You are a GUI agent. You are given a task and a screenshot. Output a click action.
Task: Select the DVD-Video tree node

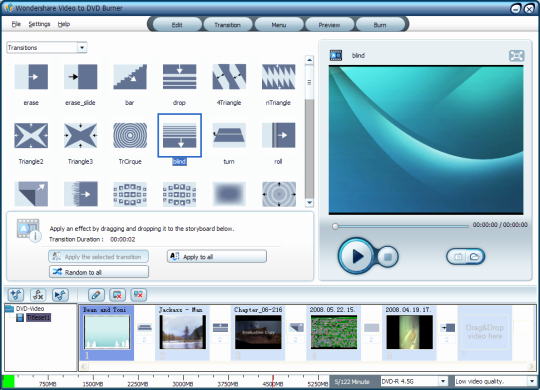[x=30, y=309]
